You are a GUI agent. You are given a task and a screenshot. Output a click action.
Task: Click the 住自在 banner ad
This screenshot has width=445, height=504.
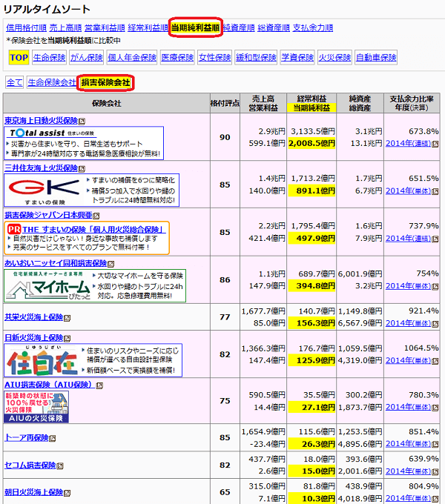(93, 360)
